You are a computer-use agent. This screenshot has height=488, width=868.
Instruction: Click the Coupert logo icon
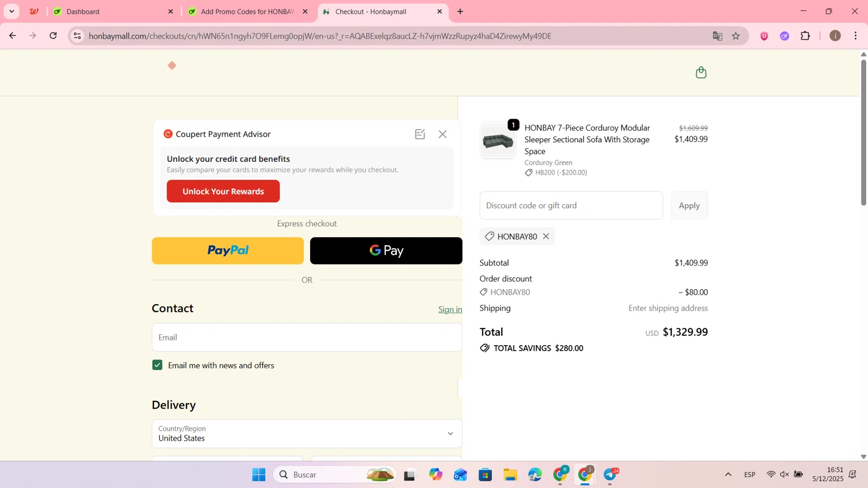coord(168,134)
